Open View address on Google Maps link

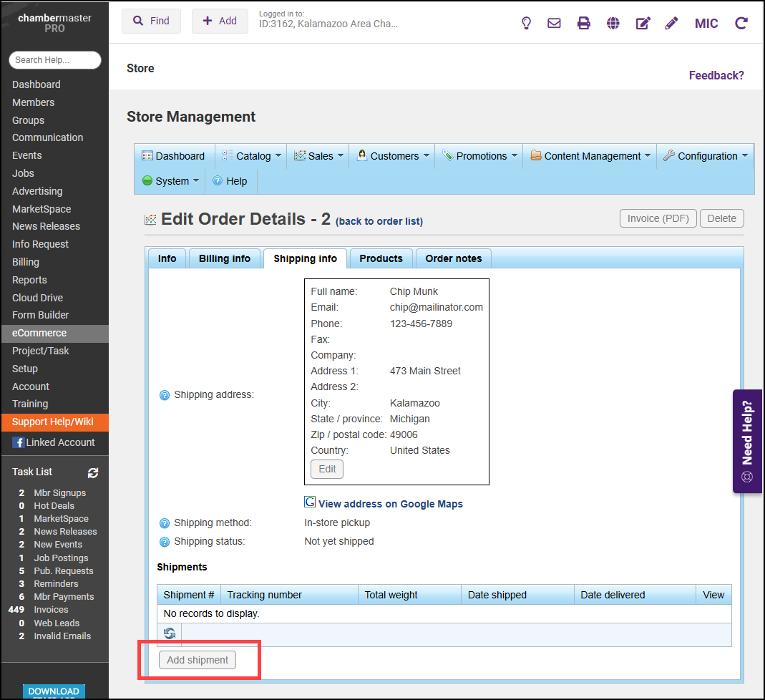pos(390,504)
